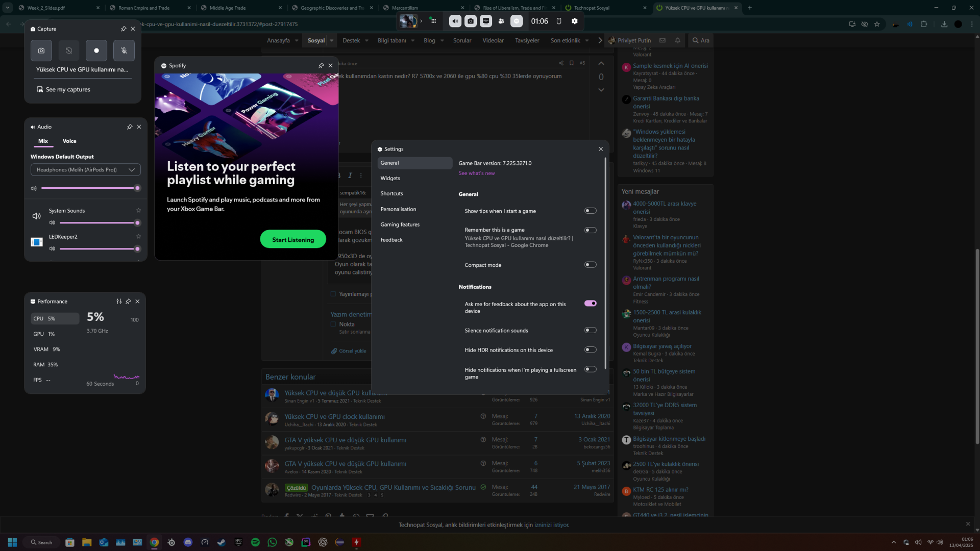The image size is (980, 551).
Task: Open Windows Default Output headphones dropdown
Action: [85, 170]
